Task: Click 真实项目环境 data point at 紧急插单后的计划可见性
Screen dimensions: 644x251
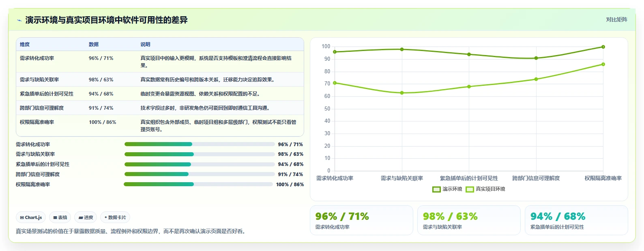Action: pyautogui.click(x=469, y=87)
